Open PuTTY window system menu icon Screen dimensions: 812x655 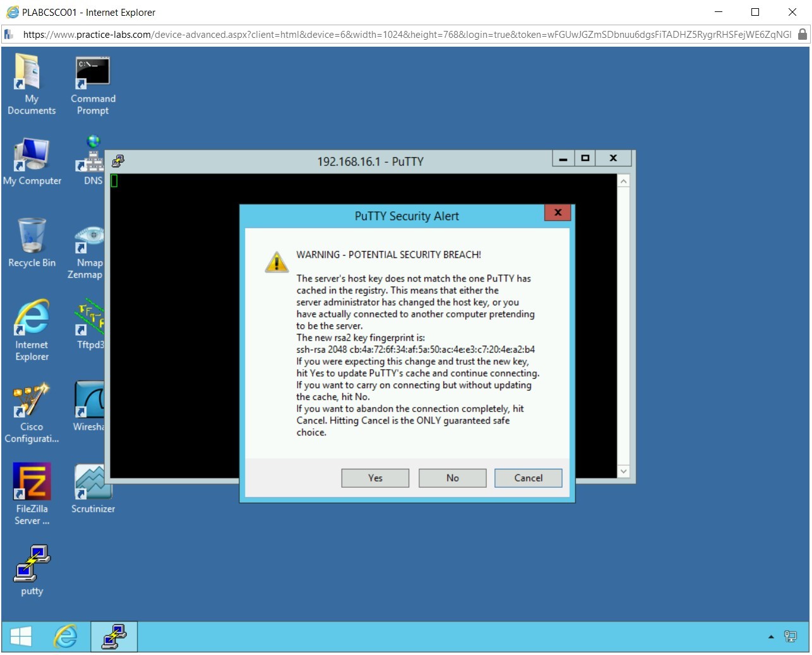pyautogui.click(x=118, y=161)
